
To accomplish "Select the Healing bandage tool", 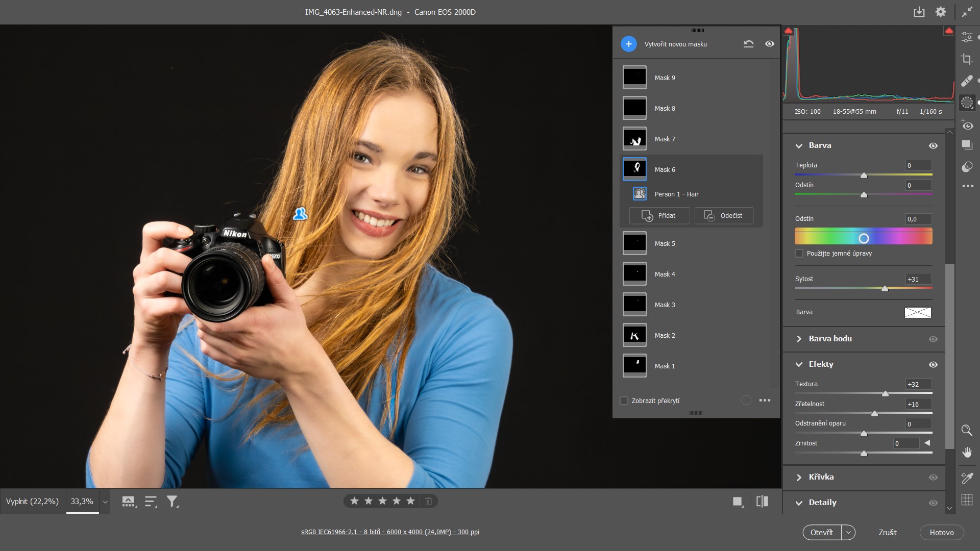I will (x=967, y=81).
